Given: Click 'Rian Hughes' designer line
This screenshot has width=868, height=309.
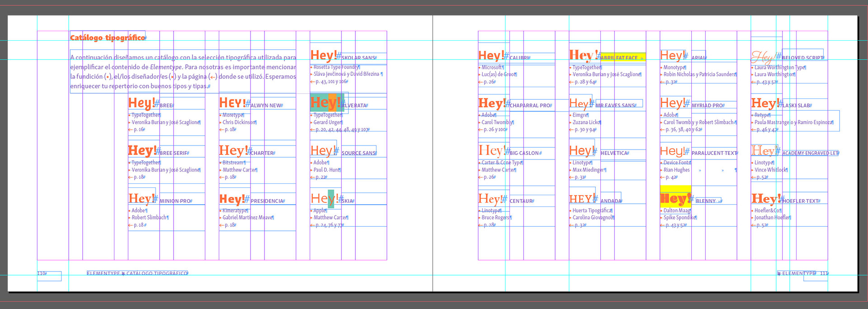Looking at the screenshot, I should pyautogui.click(x=677, y=170).
